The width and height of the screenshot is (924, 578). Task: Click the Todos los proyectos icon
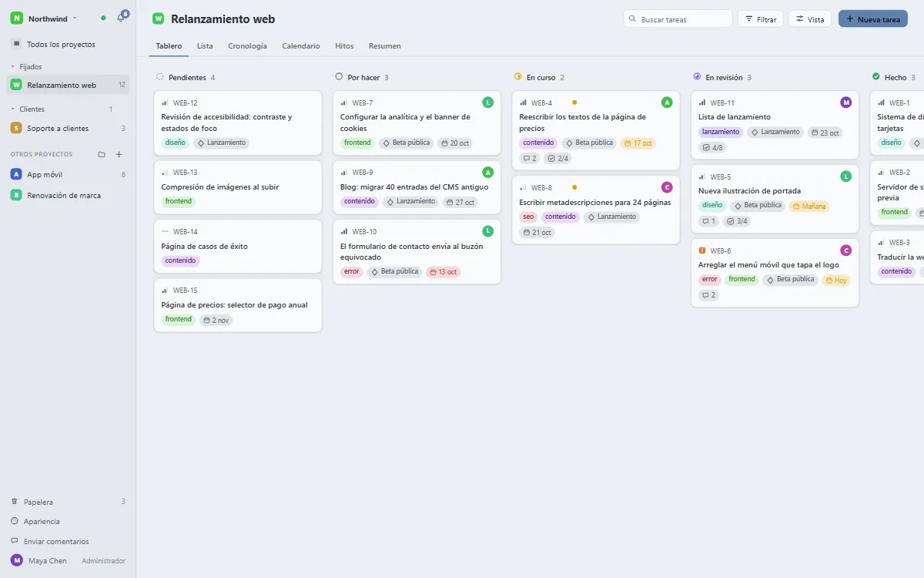click(x=16, y=44)
